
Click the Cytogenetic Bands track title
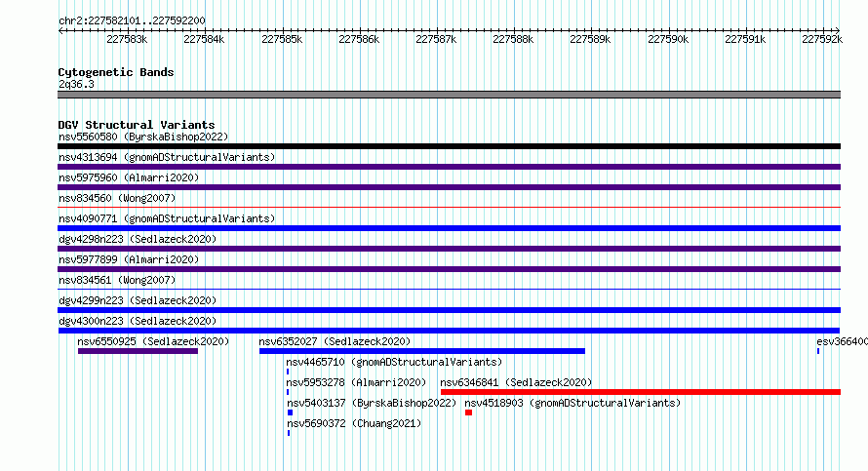tap(116, 72)
